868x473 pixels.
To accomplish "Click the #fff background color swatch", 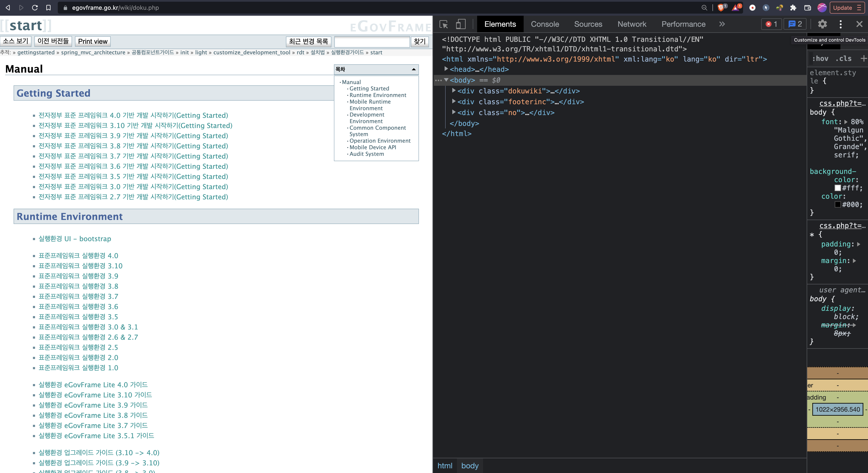I will tap(837, 188).
